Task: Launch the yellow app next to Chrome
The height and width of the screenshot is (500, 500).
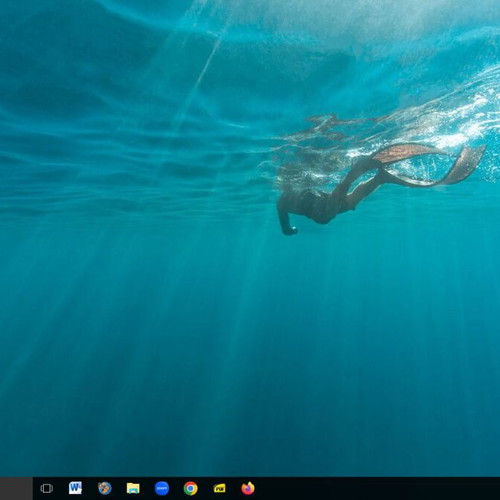Action: (x=219, y=489)
